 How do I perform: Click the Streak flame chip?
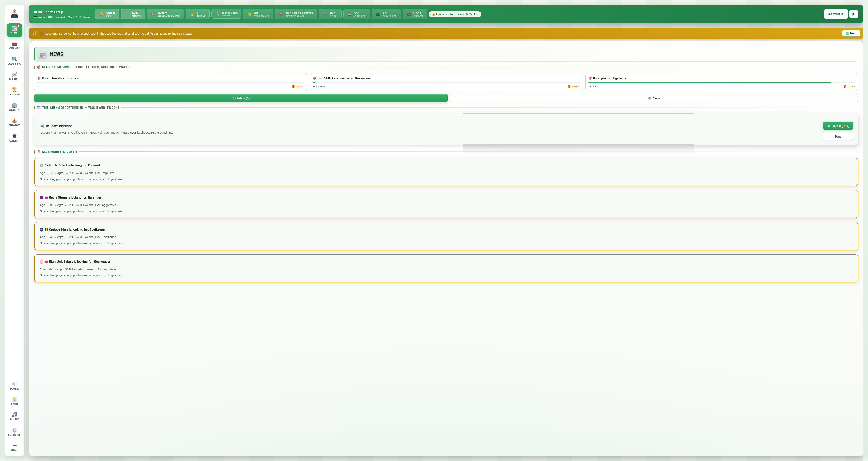coord(198,14)
